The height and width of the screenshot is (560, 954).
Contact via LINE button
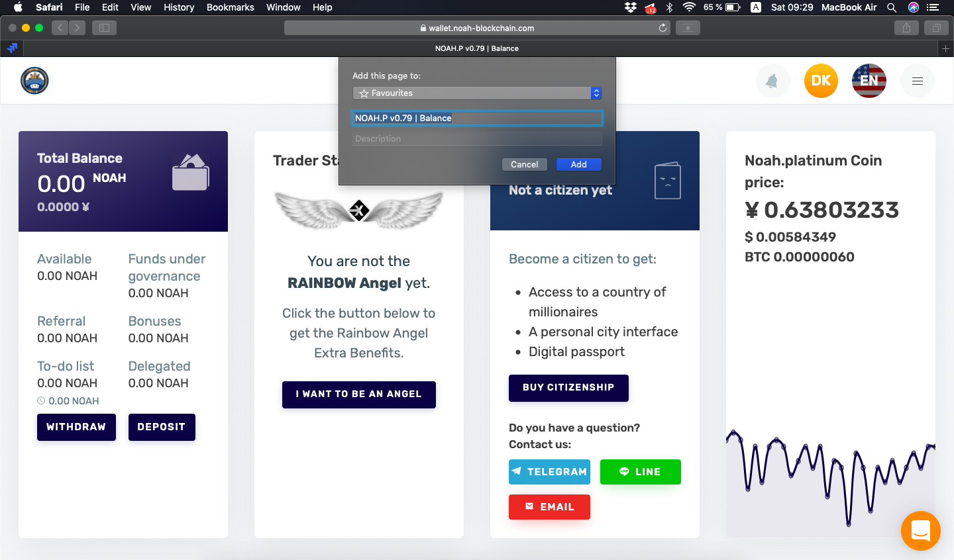tap(641, 472)
